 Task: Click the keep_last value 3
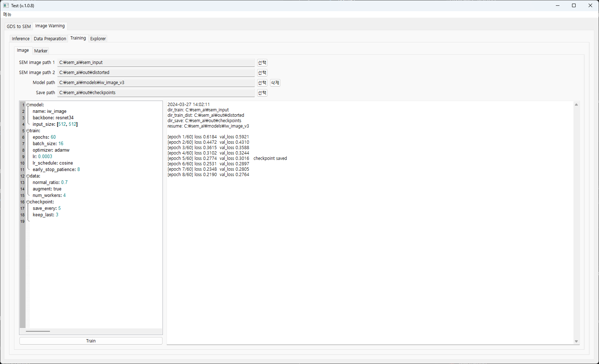[57, 215]
